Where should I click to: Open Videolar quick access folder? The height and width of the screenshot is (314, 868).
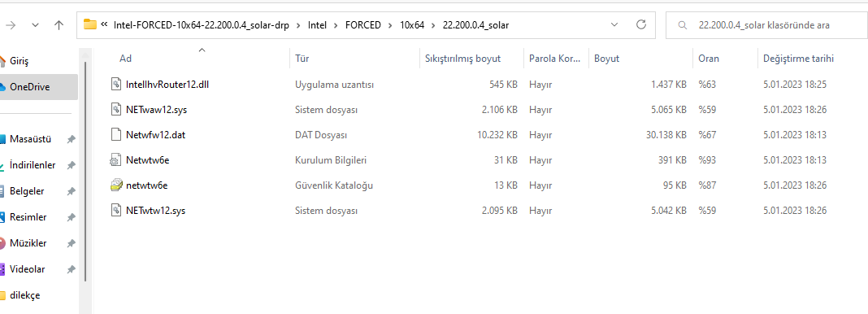pos(27,269)
